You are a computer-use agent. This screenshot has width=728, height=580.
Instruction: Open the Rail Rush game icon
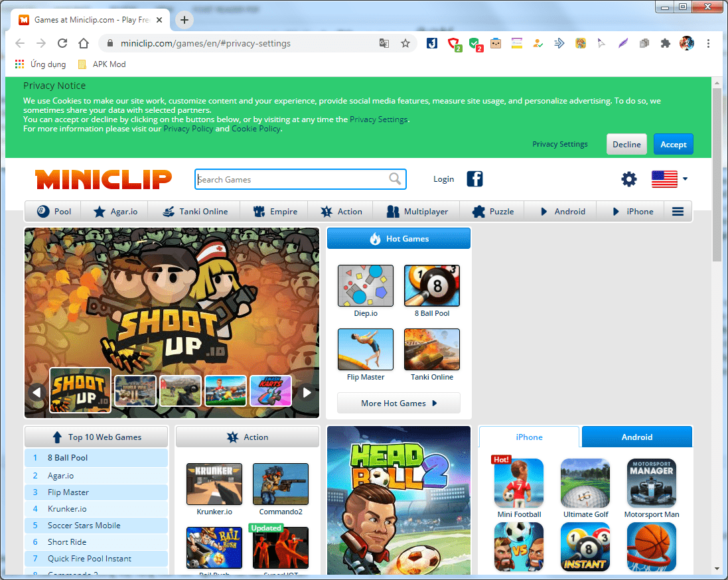click(214, 547)
